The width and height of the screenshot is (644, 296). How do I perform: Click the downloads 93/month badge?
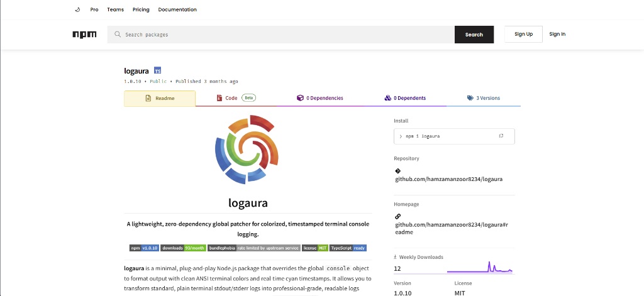tap(183, 248)
